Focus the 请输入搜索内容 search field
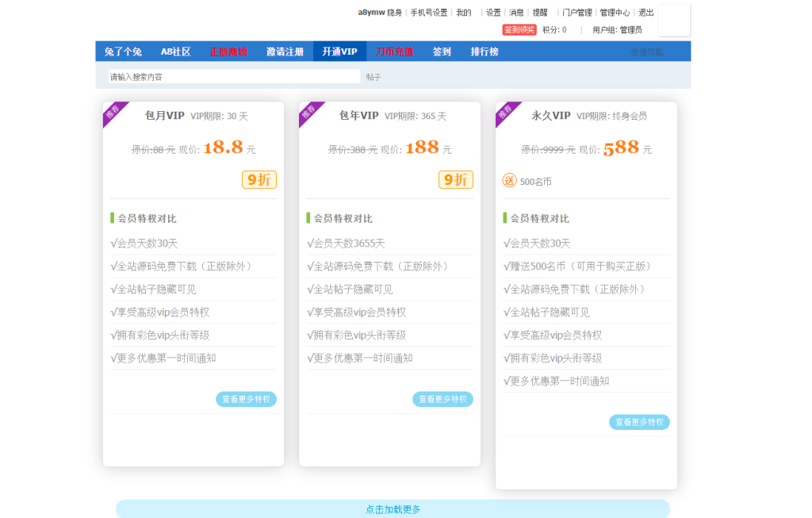This screenshot has width=812, height=518. 234,77
